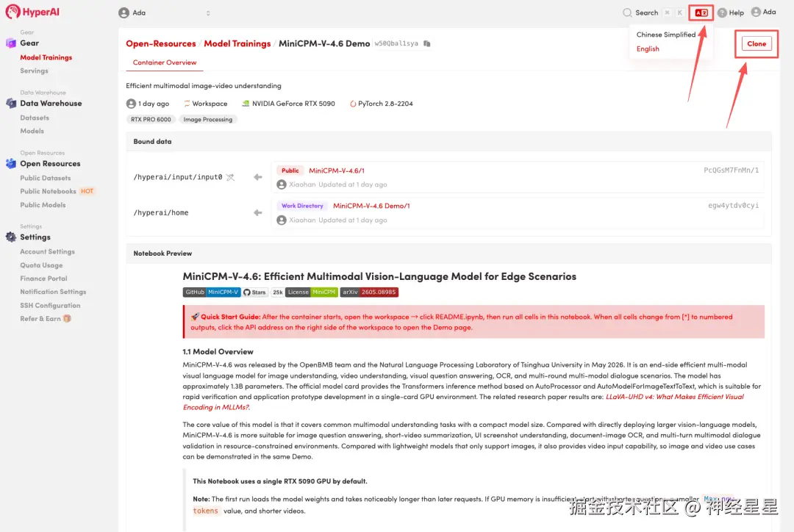Click the Work Directory tag
The height and width of the screenshot is (532, 794).
pos(302,206)
